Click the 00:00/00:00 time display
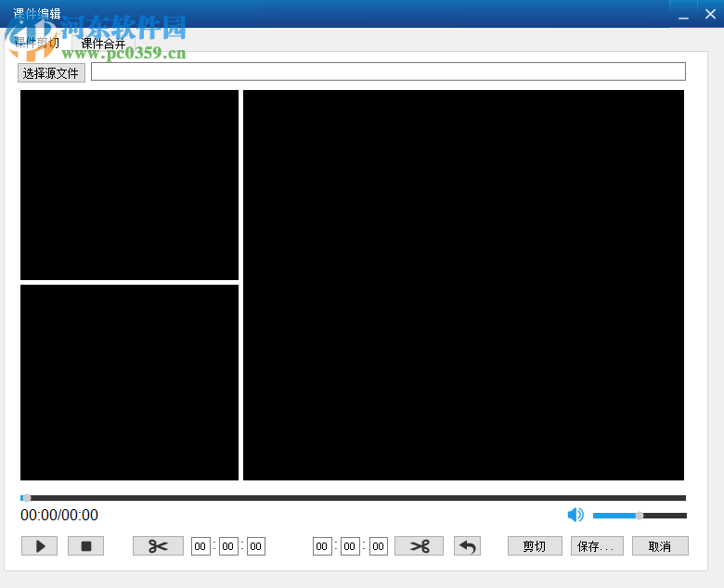Image resolution: width=724 pixels, height=588 pixels. [x=59, y=515]
